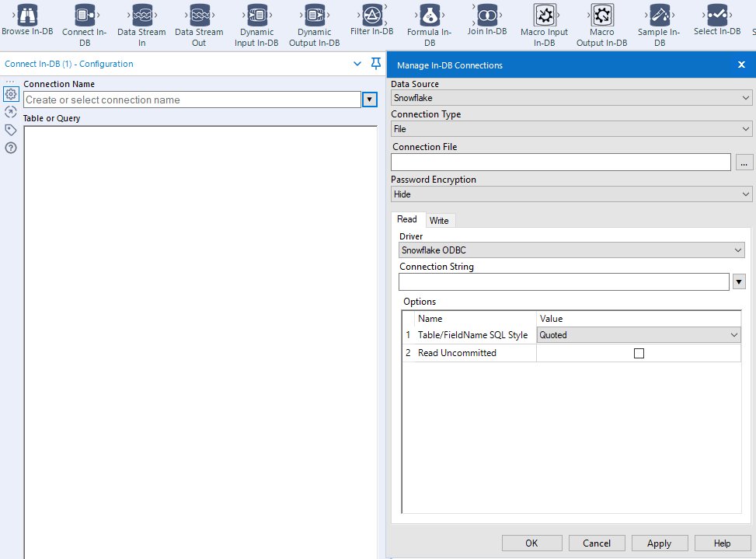Pick the Data Stream In tool
The height and width of the screenshot is (559, 756).
(x=141, y=25)
